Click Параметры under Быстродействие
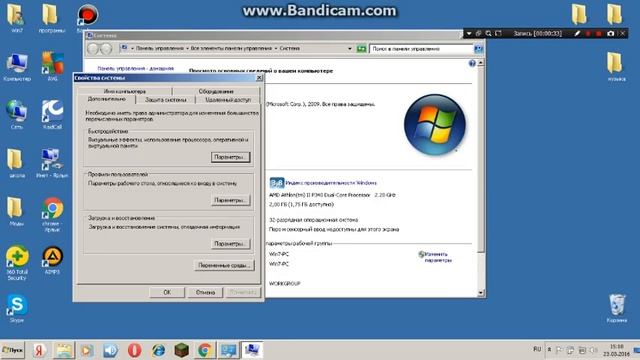 pos(231,157)
